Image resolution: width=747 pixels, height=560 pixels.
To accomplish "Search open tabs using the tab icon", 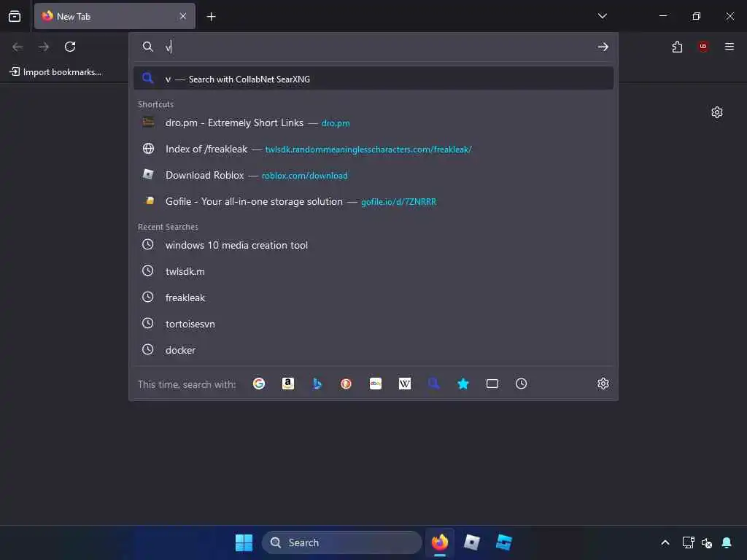I will (492, 384).
